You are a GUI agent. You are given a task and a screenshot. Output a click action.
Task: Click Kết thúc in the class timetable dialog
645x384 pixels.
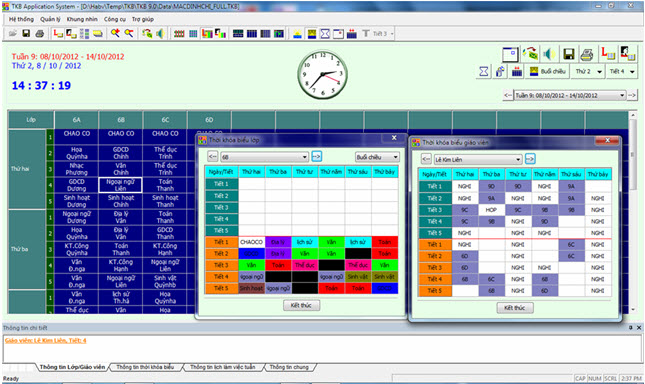point(301,305)
